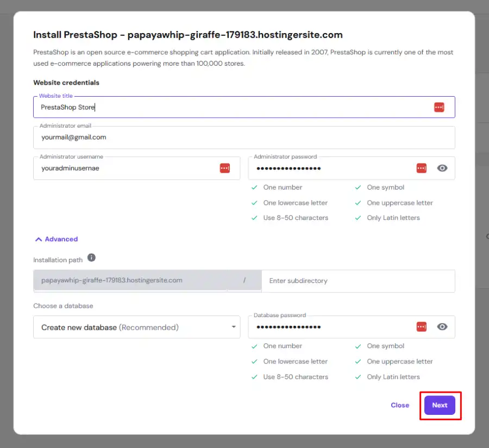489x448 pixels.
Task: Reveal Database password with eye icon
Action: point(442,327)
